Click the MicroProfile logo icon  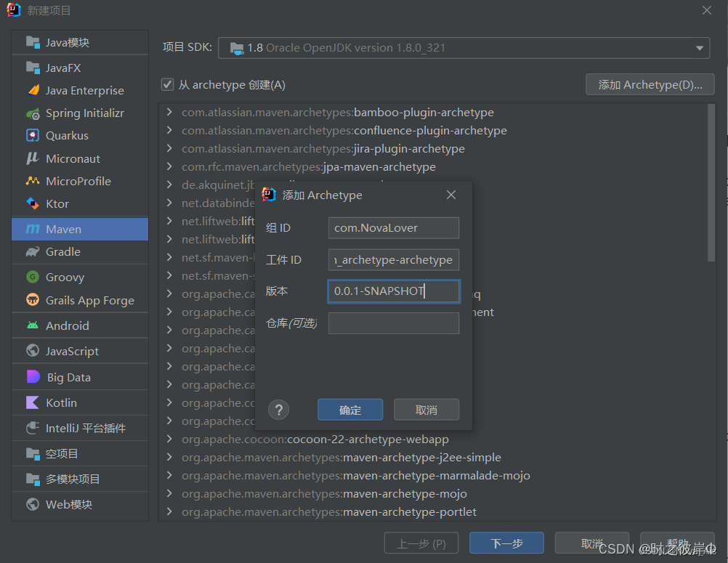pyautogui.click(x=33, y=181)
